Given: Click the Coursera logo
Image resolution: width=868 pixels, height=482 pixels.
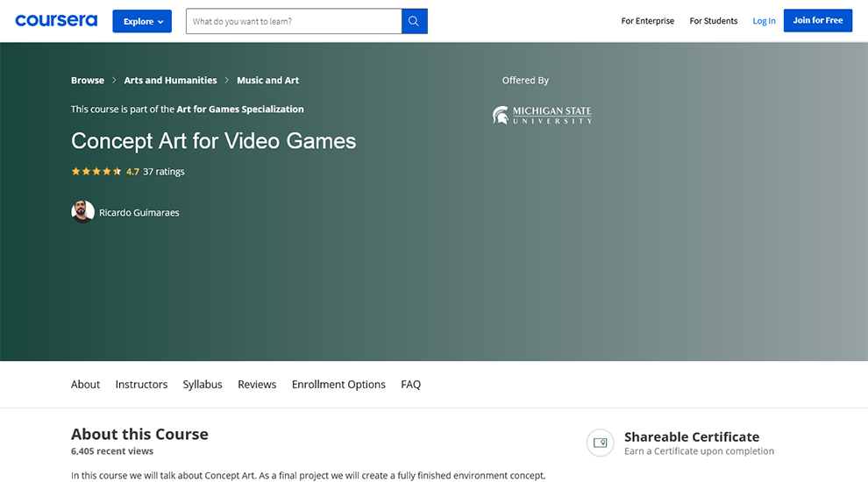Looking at the screenshot, I should pos(56,21).
